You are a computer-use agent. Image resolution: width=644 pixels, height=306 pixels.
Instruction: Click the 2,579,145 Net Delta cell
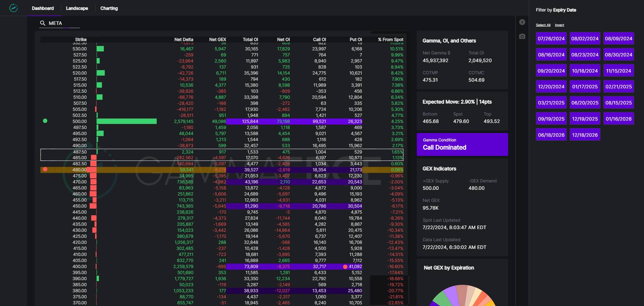click(x=183, y=121)
